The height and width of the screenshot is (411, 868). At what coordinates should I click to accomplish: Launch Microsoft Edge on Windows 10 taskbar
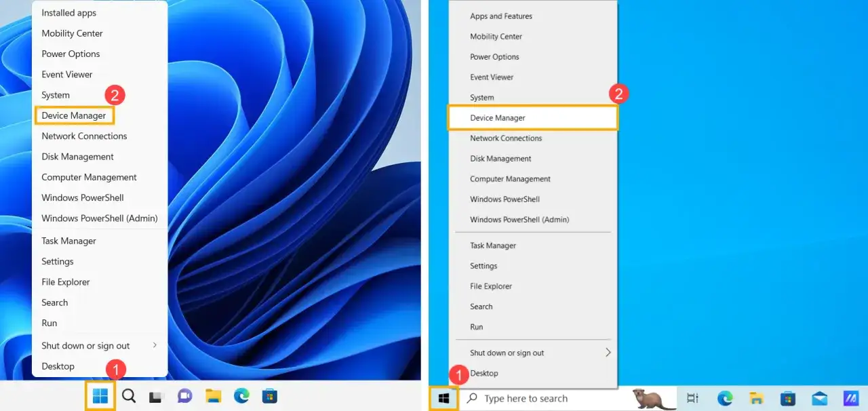[x=725, y=398]
